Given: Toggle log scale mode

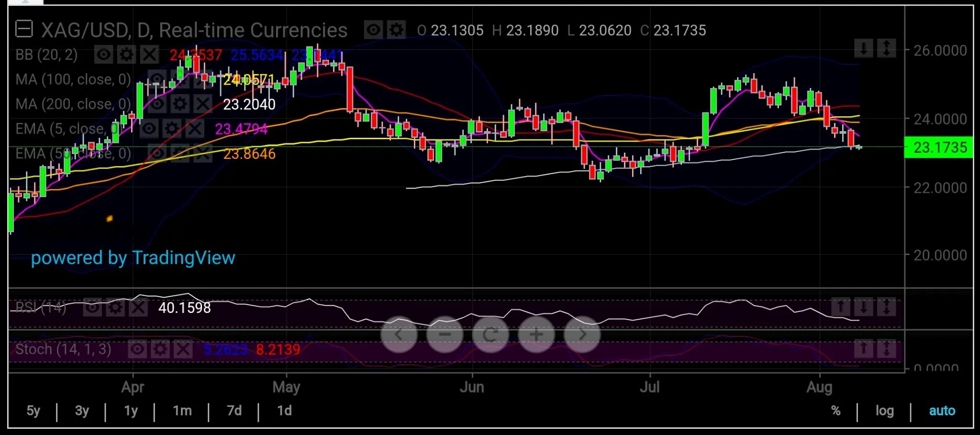Looking at the screenshot, I should coord(884,411).
